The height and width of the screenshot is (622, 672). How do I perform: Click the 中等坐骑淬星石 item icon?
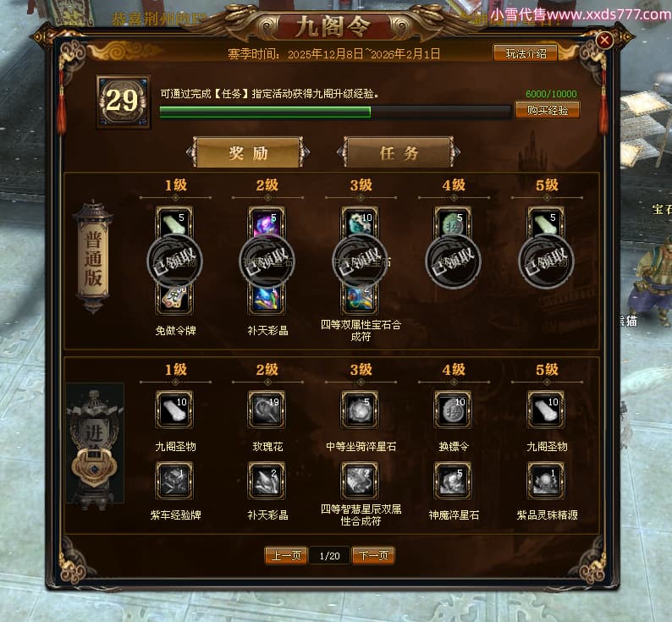[x=360, y=410]
